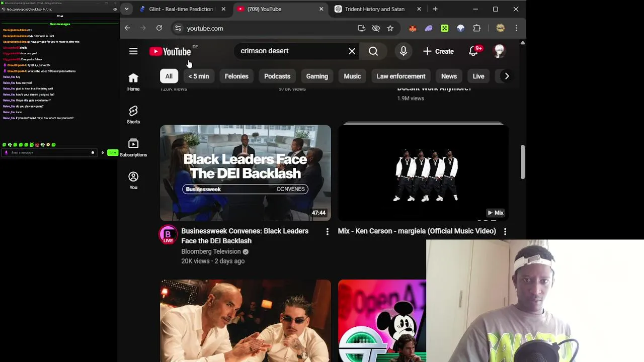Open the Bloomberg Television channel link

click(211, 251)
